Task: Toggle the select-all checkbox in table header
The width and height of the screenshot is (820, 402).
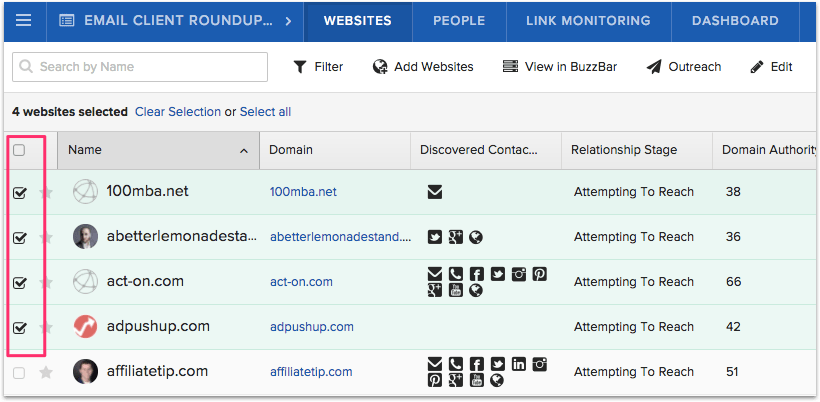Action: [x=19, y=151]
